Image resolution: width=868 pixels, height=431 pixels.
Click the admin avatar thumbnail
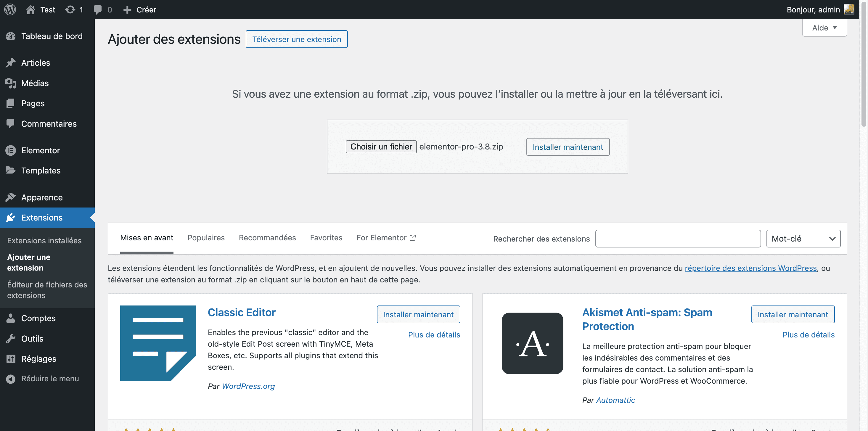pyautogui.click(x=849, y=9)
